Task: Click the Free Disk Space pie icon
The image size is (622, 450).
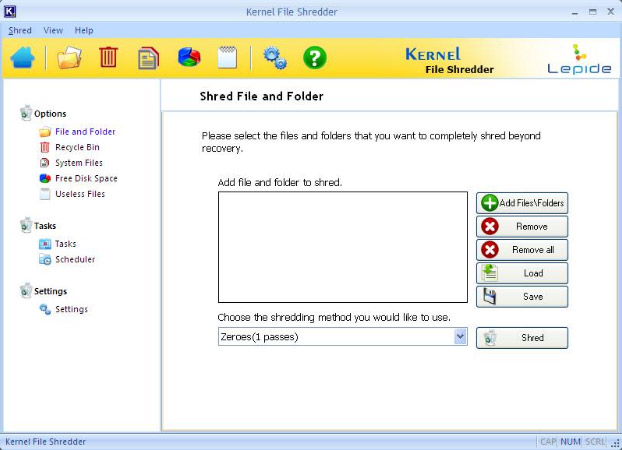Action: pyautogui.click(x=189, y=57)
